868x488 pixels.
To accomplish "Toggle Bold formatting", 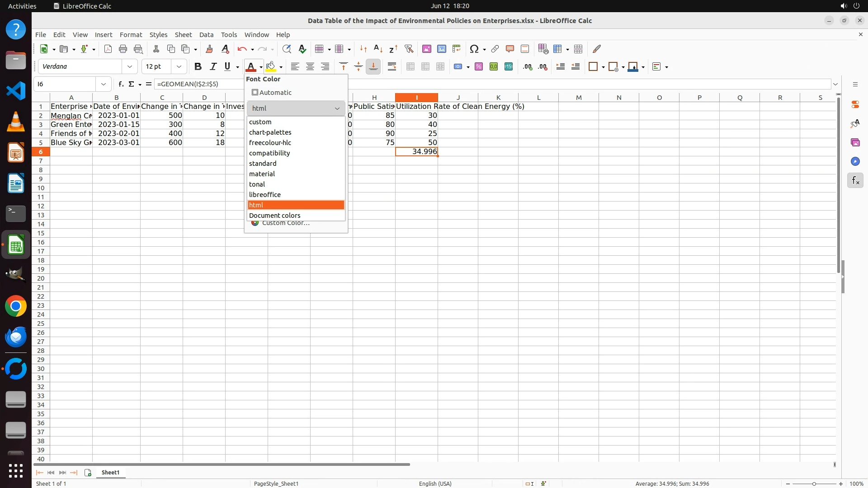I will (198, 67).
